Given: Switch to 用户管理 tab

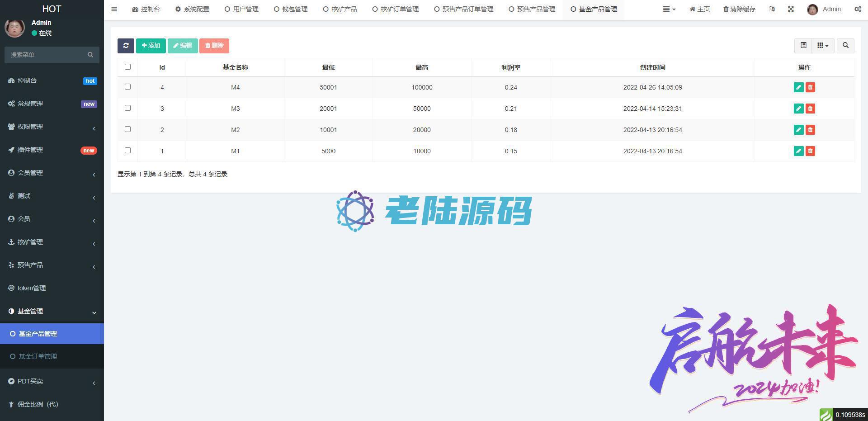Looking at the screenshot, I should coord(241,9).
